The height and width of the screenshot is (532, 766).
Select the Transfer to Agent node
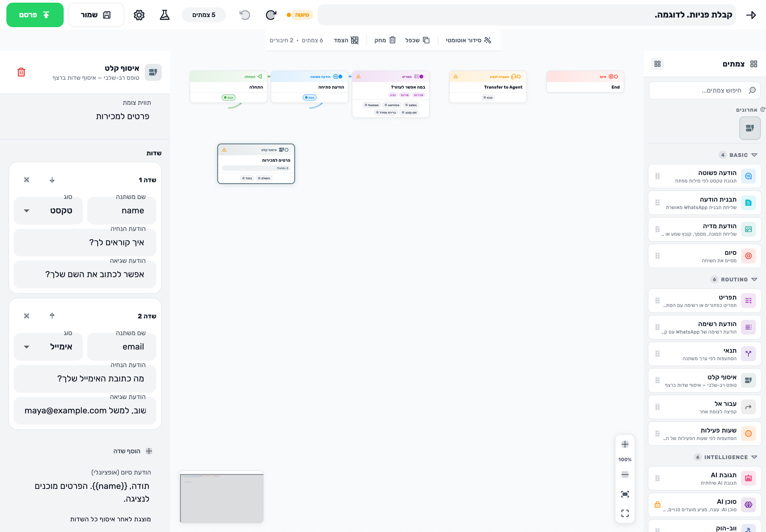point(488,87)
